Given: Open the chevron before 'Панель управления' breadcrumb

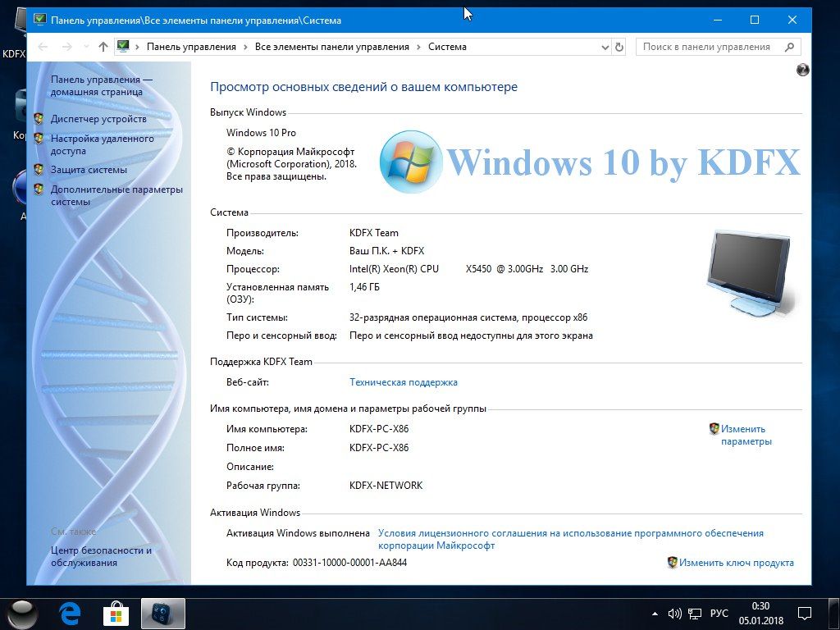Looking at the screenshot, I should click(137, 47).
